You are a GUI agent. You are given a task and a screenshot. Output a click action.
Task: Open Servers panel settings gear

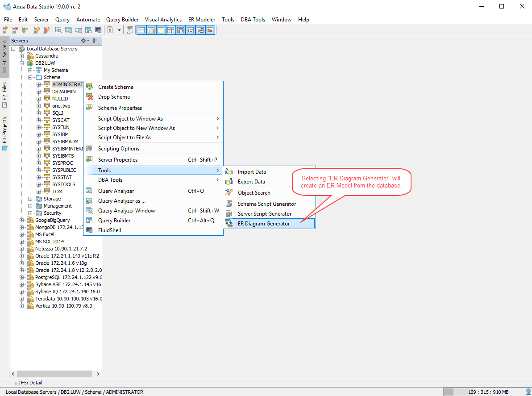click(84, 41)
